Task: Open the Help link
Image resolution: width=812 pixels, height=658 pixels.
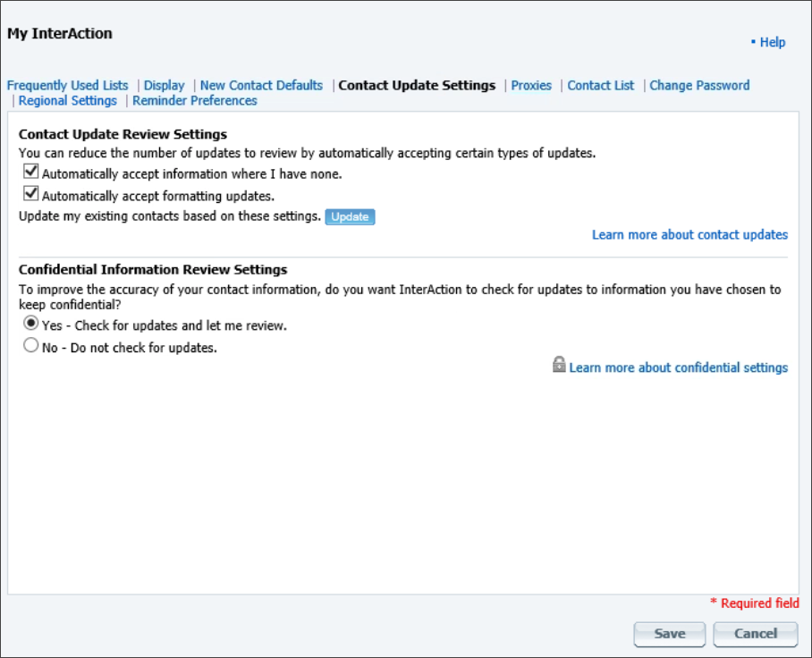Action: coord(772,42)
